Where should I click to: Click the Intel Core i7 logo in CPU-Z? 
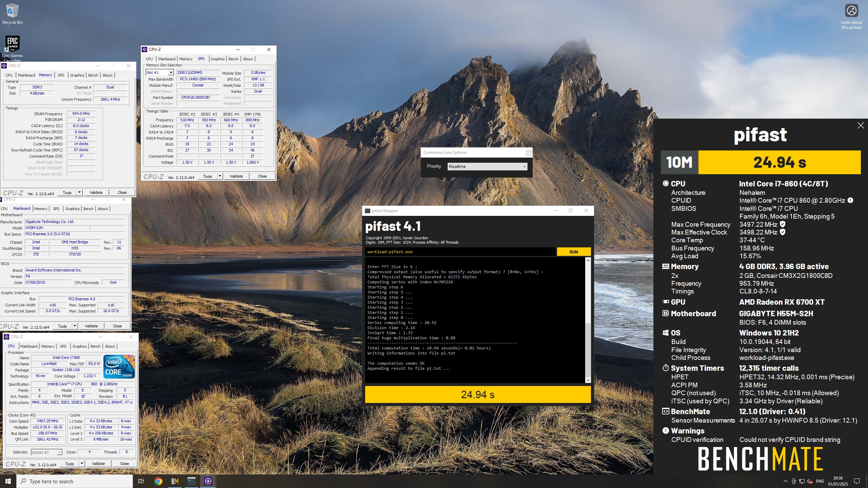119,366
